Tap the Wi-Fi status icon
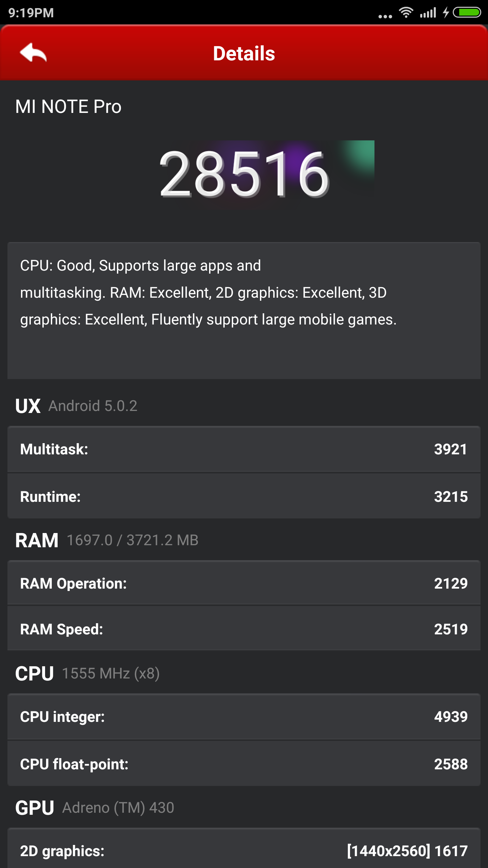488x868 pixels. [406, 13]
